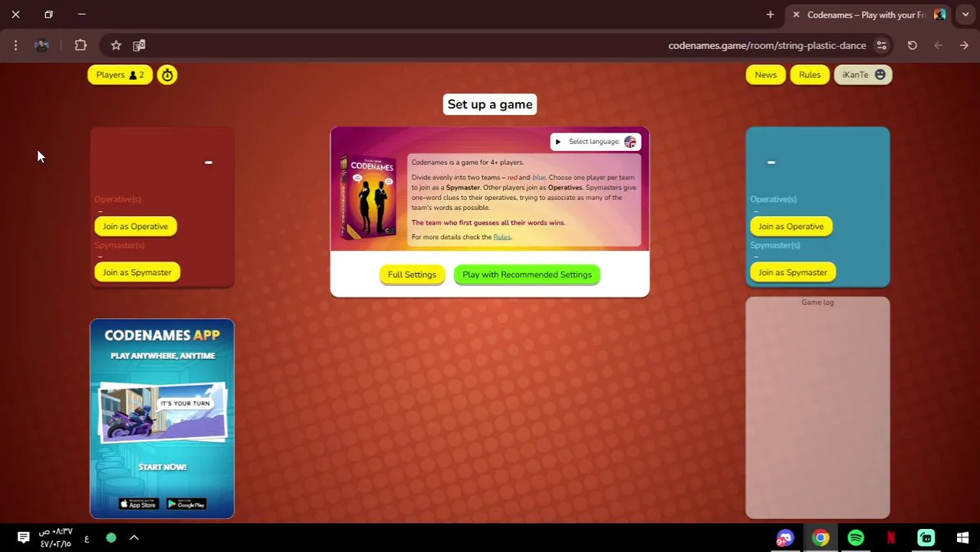
Task: Click the flag icon in language selector
Action: tap(630, 142)
